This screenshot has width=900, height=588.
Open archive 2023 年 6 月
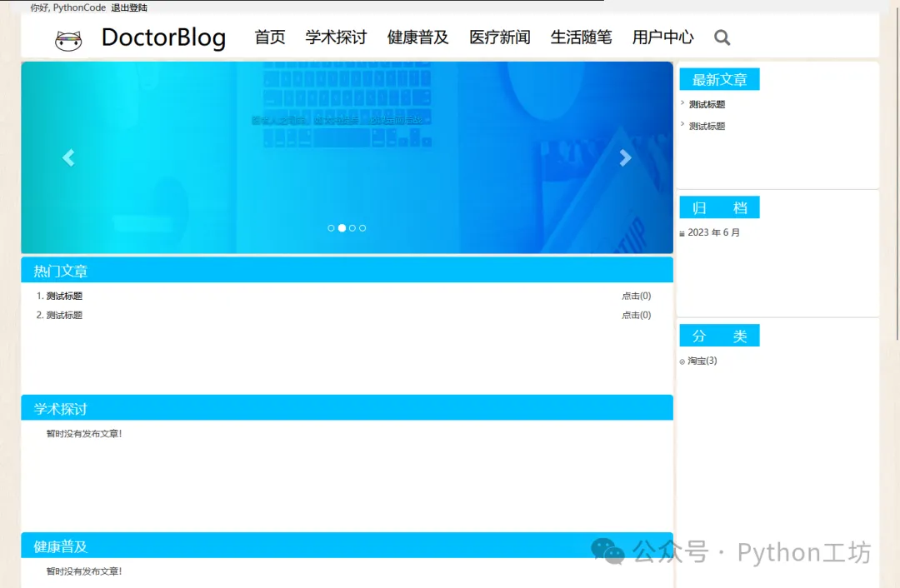714,232
